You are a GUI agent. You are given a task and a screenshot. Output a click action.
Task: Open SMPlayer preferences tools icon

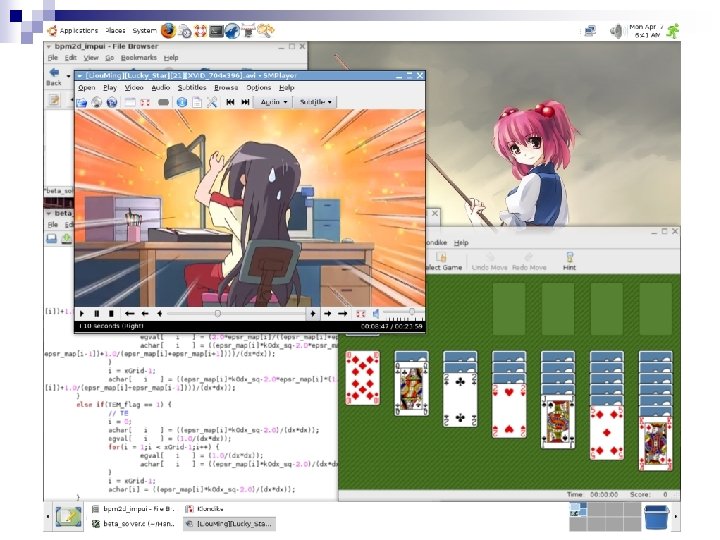(x=212, y=102)
